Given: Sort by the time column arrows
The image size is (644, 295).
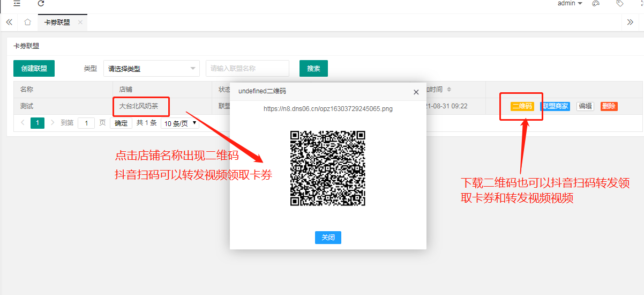Looking at the screenshot, I should (x=449, y=90).
